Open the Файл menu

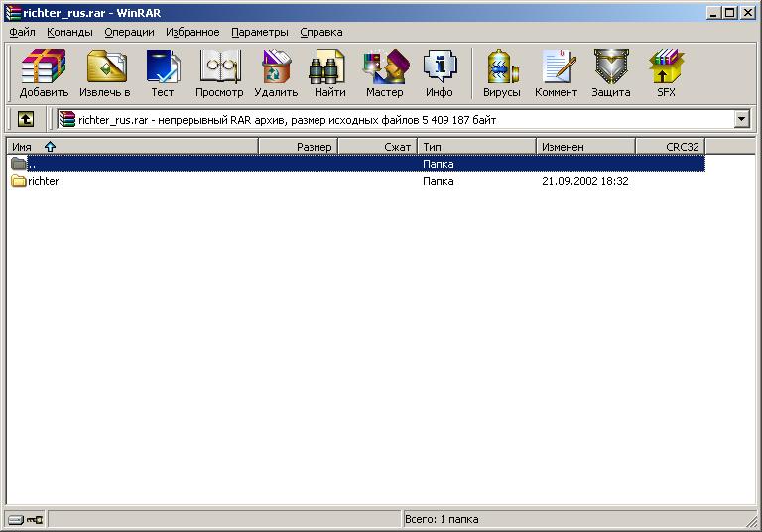pos(23,32)
